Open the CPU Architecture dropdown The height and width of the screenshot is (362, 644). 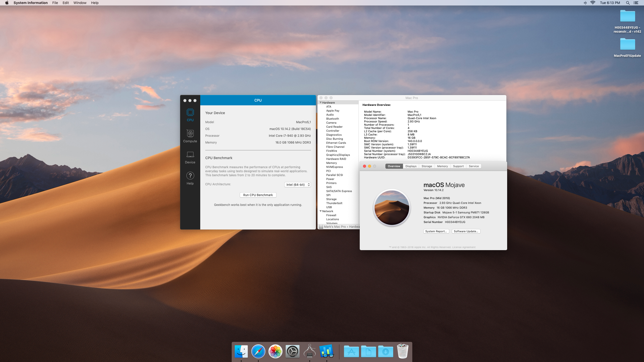tap(298, 185)
